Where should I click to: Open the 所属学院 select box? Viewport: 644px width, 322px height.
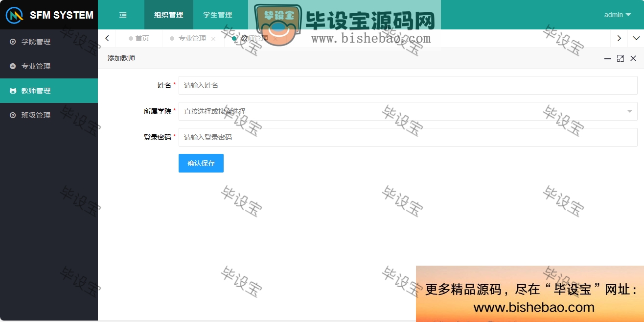pyautogui.click(x=408, y=111)
